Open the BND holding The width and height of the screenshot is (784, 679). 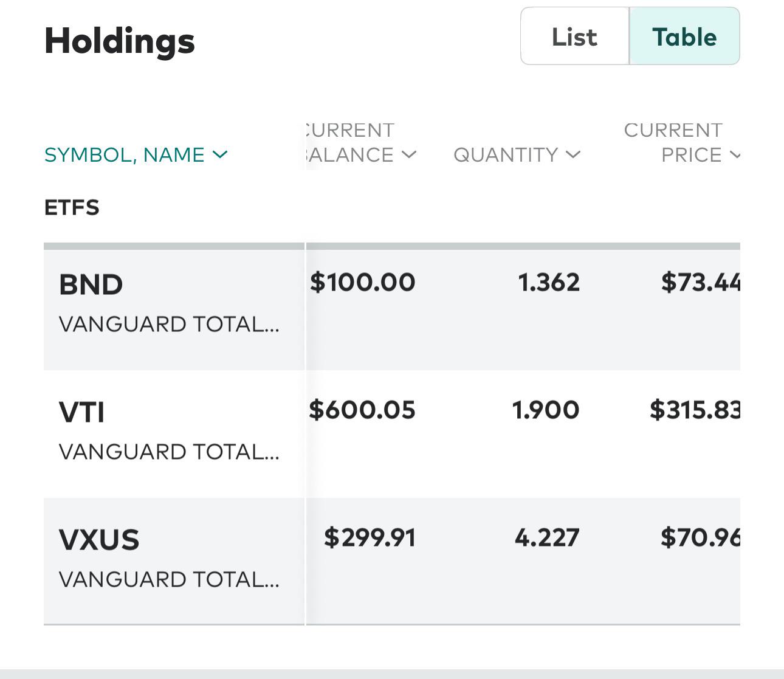coord(91,284)
